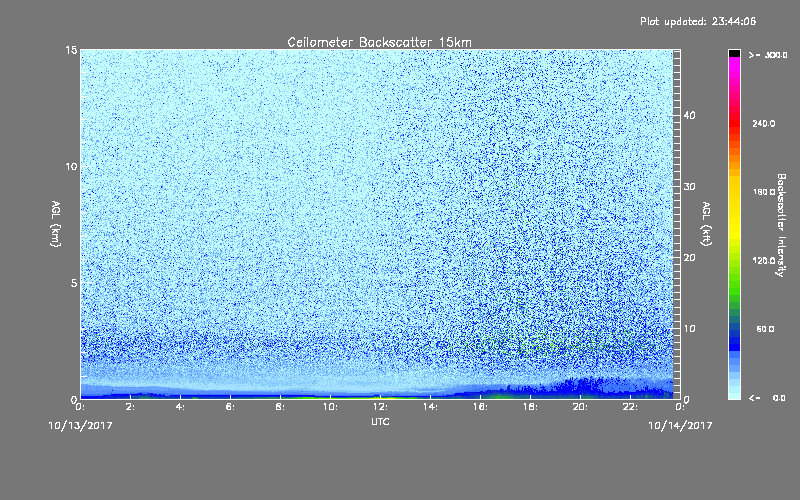The image size is (800, 500).
Task: Click the 30 kft tick label on right axis
Action: pos(690,187)
